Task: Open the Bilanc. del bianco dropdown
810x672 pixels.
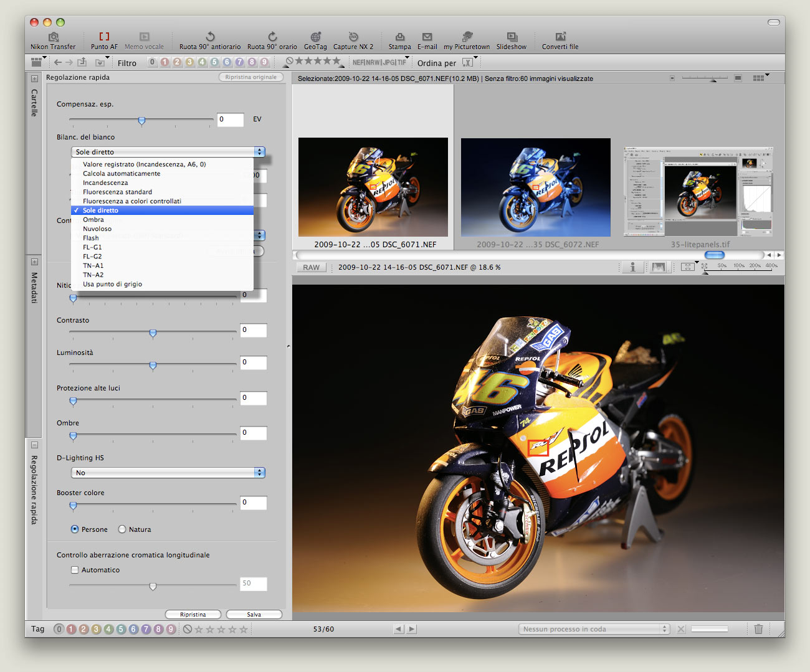Action: tap(168, 152)
